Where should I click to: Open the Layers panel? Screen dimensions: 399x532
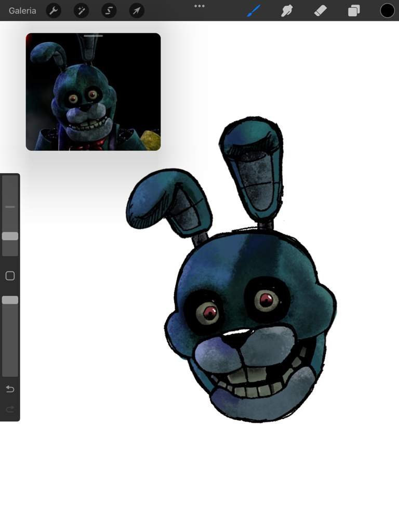[x=354, y=11]
